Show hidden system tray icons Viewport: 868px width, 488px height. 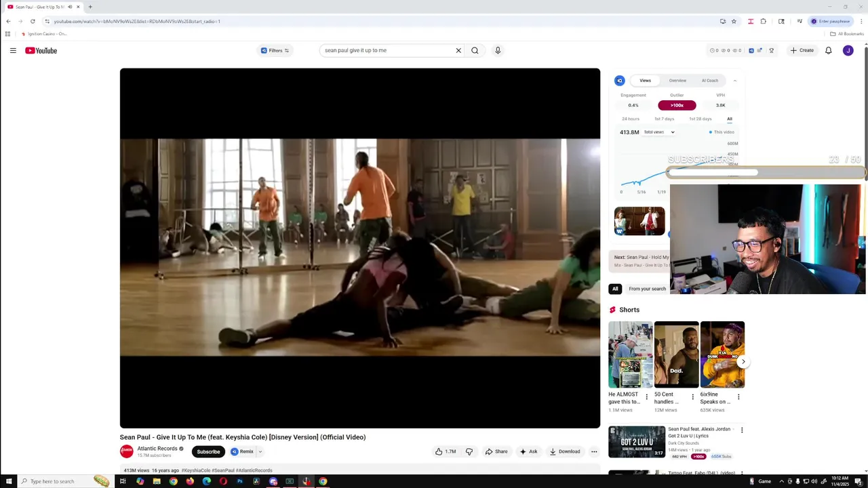click(x=781, y=481)
